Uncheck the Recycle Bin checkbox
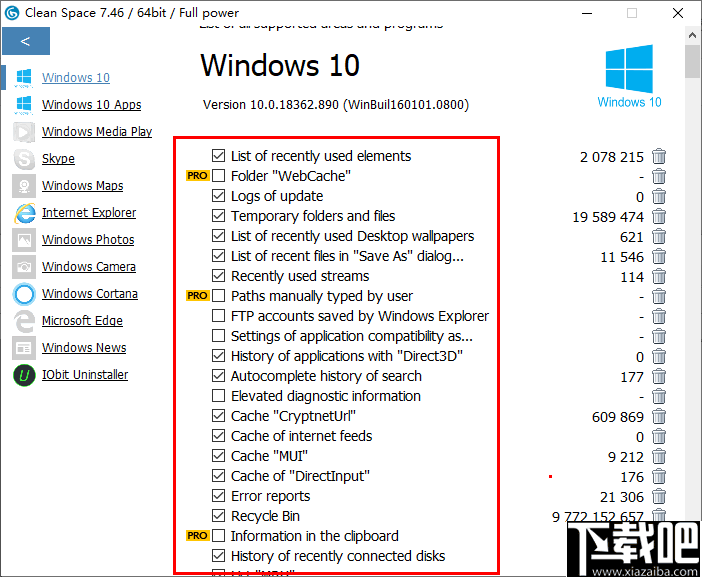The width and height of the screenshot is (702, 577). [x=218, y=516]
